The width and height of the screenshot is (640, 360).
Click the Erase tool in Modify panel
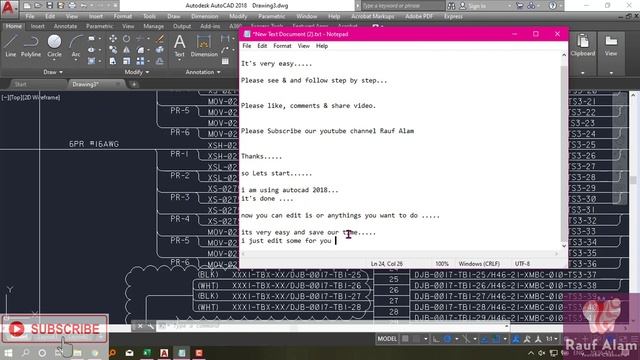[x=160, y=39]
